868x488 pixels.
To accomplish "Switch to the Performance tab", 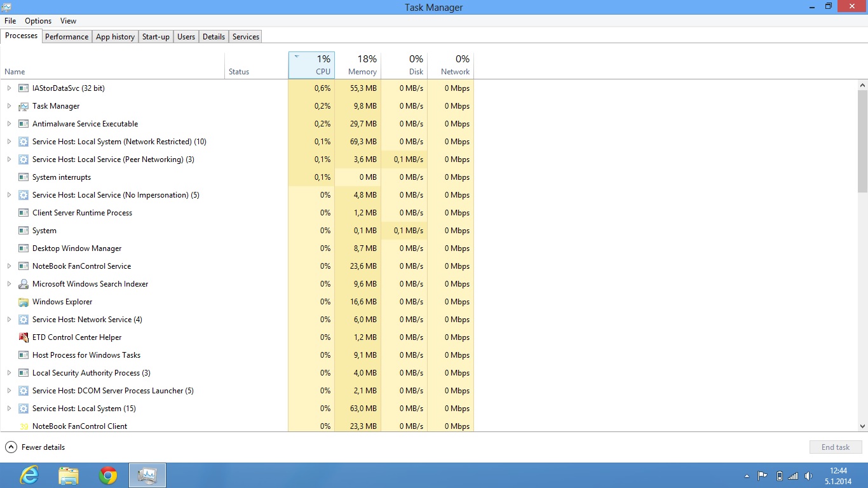I will [67, 37].
